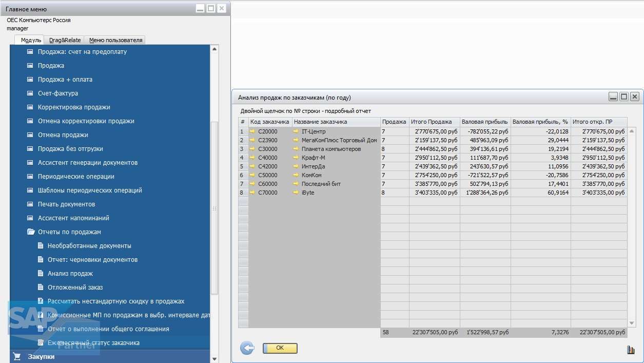The image size is (644, 363).
Task: Click the link arrow next to iByte
Action: click(296, 193)
